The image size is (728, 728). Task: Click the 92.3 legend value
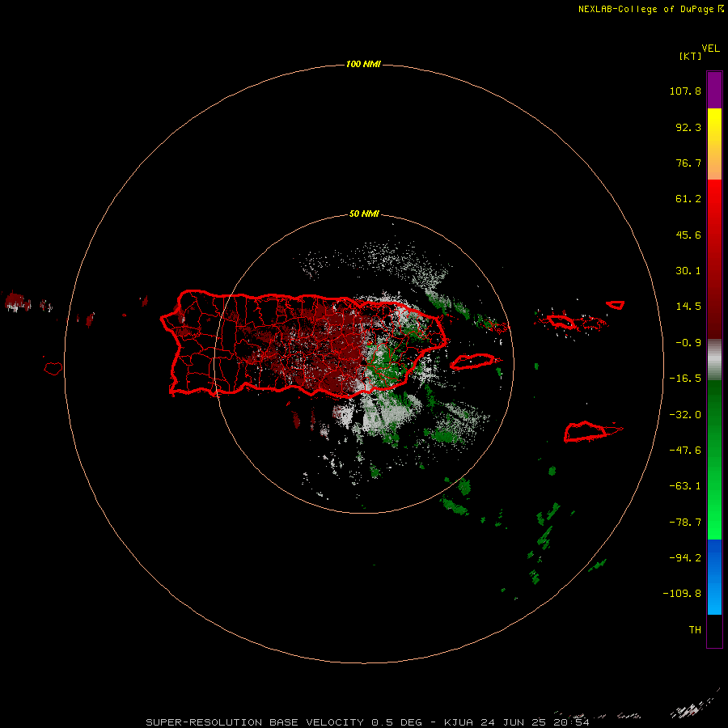point(688,127)
